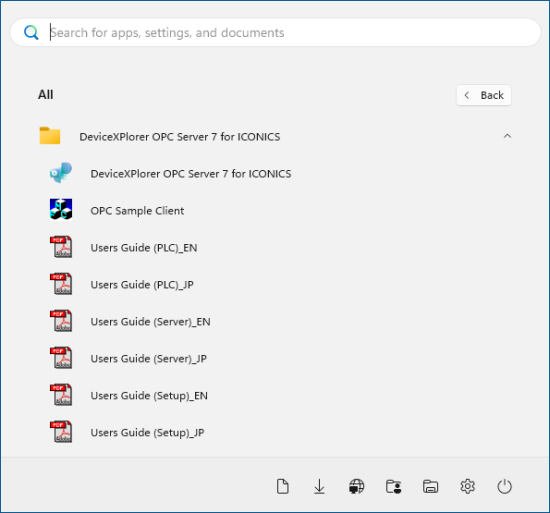Collapse the DeviceXPlorer folder with the chevron
Screen dimensions: 550x513
tap(507, 136)
